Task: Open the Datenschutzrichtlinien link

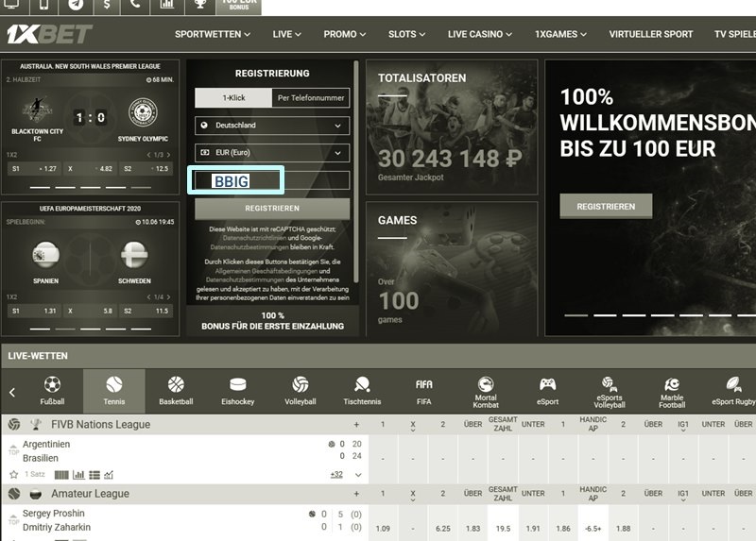Action: [255, 238]
